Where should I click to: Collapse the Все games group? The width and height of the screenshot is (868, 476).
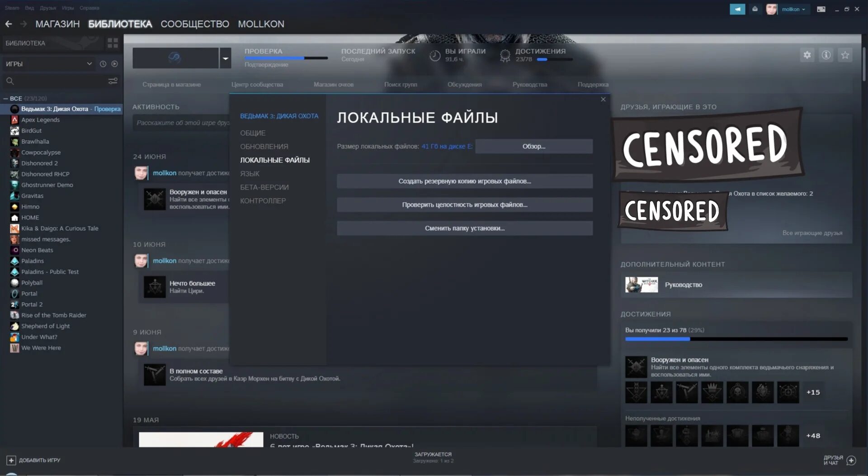5,98
